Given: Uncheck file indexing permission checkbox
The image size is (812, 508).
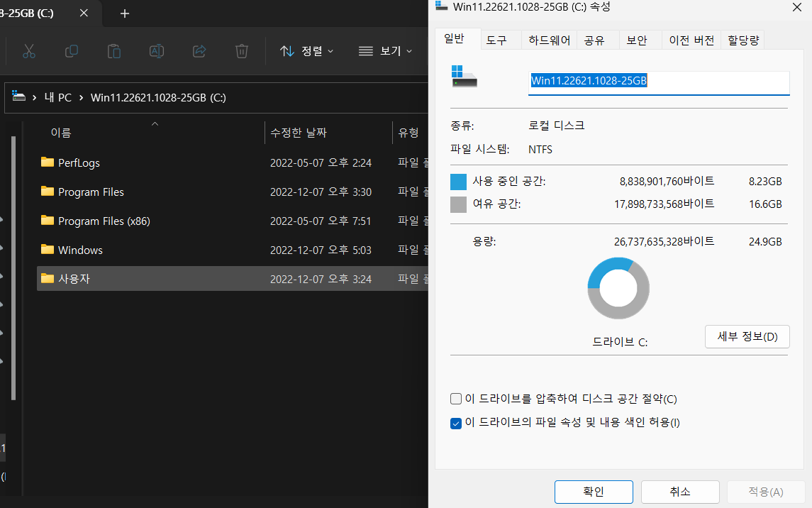Looking at the screenshot, I should (456, 423).
